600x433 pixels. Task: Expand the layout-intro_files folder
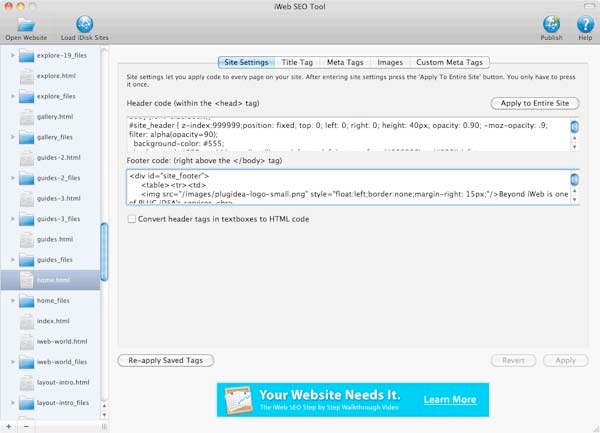pos(12,403)
